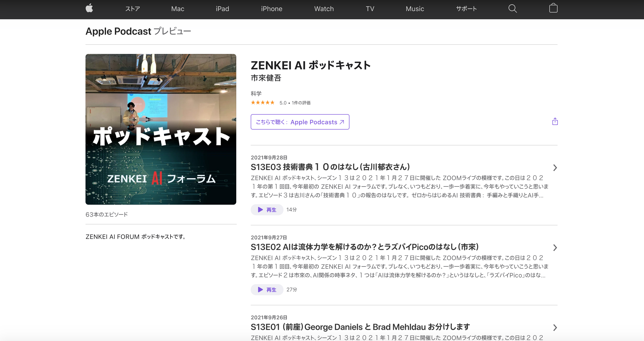Screen dimensions: 644x341
Task: Click the share icon beside listen button
Action: 555,122
